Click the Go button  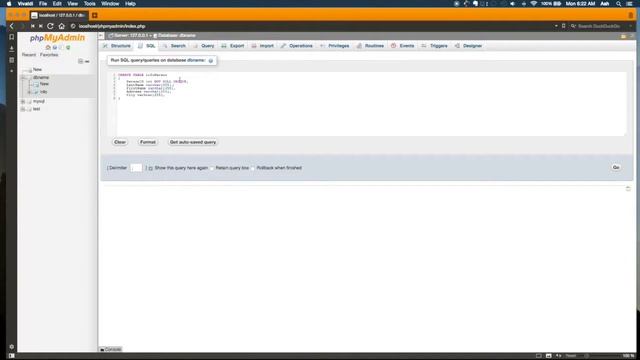616,168
